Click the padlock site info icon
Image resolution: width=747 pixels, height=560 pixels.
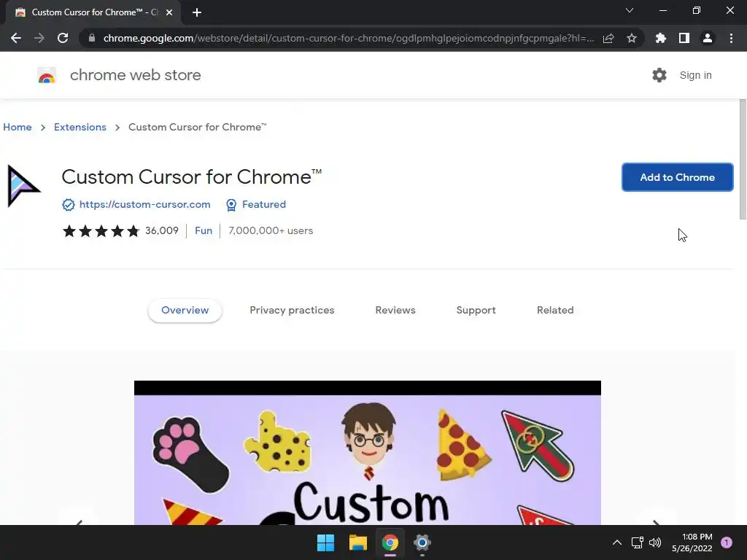(92, 38)
